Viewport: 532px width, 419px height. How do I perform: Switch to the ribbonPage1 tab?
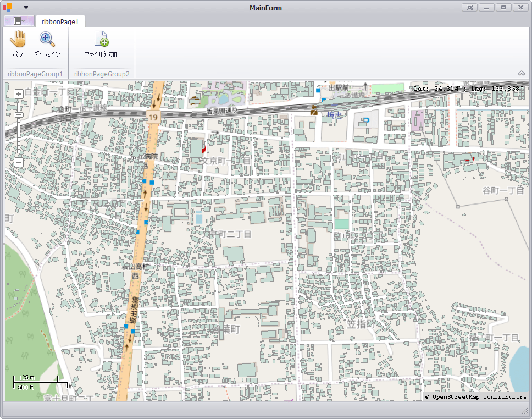point(59,21)
